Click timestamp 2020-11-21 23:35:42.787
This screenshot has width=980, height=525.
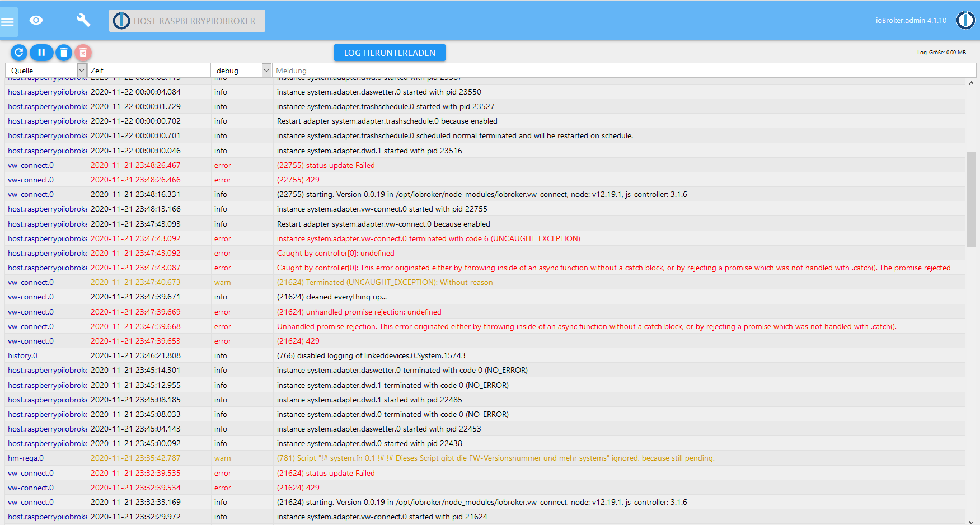(x=135, y=458)
